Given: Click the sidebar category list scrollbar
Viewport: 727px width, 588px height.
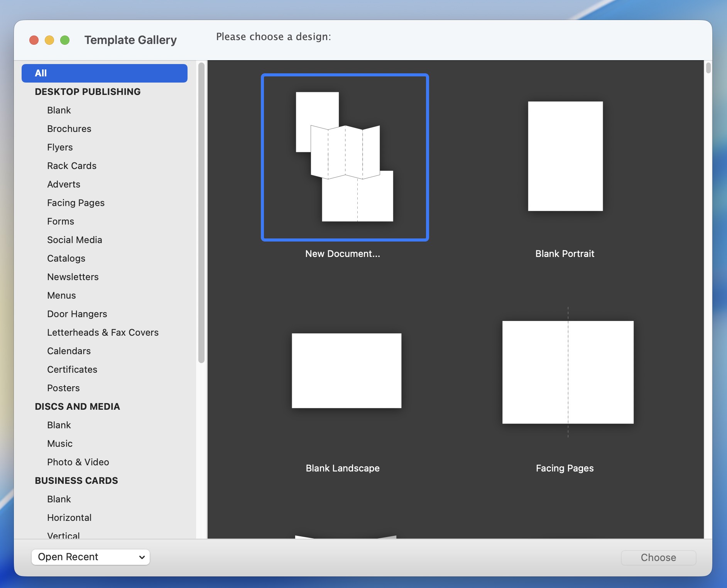Looking at the screenshot, I should [x=201, y=212].
